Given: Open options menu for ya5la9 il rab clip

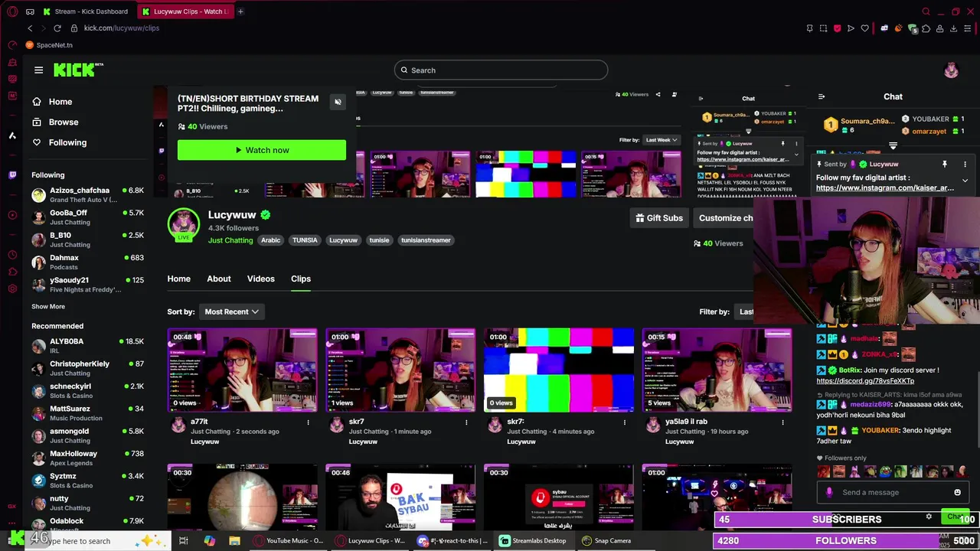Looking at the screenshot, I should point(782,422).
